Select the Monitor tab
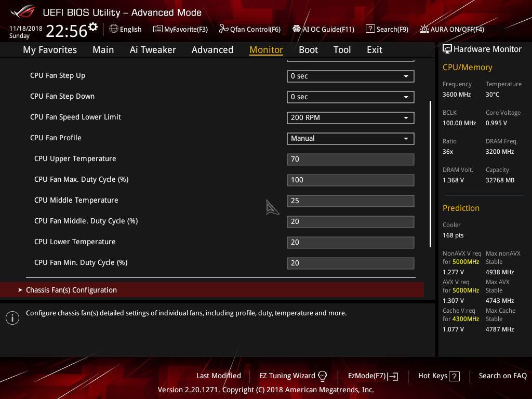Image resolution: width=532 pixels, height=399 pixels. tap(267, 50)
